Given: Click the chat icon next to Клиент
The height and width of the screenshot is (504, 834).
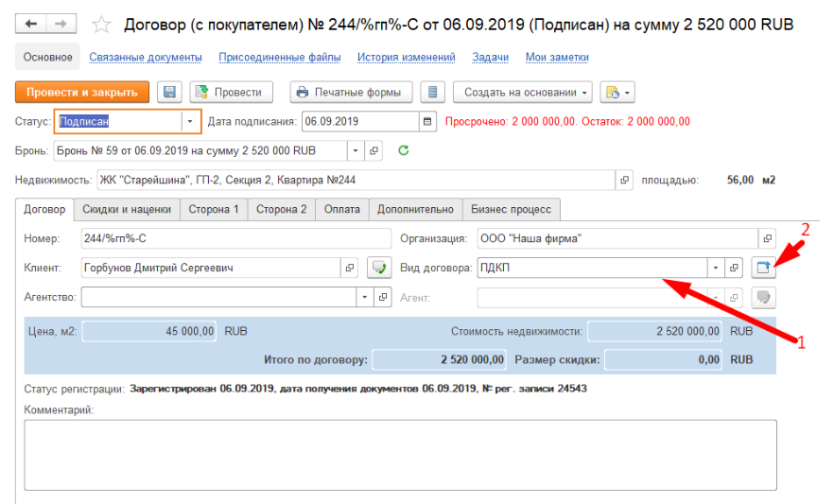Looking at the screenshot, I should 379,268.
